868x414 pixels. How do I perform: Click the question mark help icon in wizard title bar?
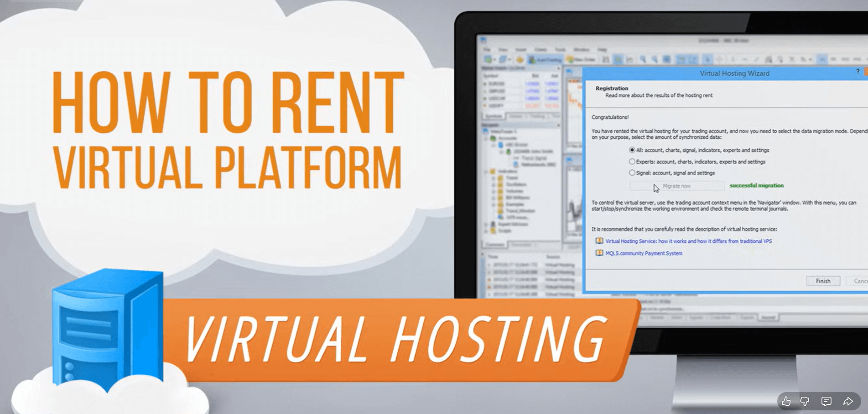pos(858,72)
